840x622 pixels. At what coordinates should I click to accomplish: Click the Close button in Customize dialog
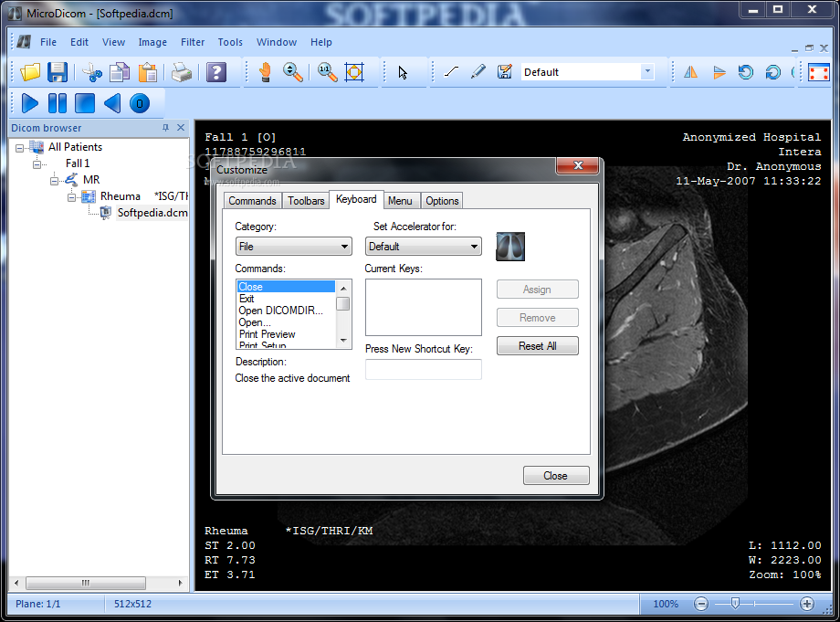tap(556, 476)
